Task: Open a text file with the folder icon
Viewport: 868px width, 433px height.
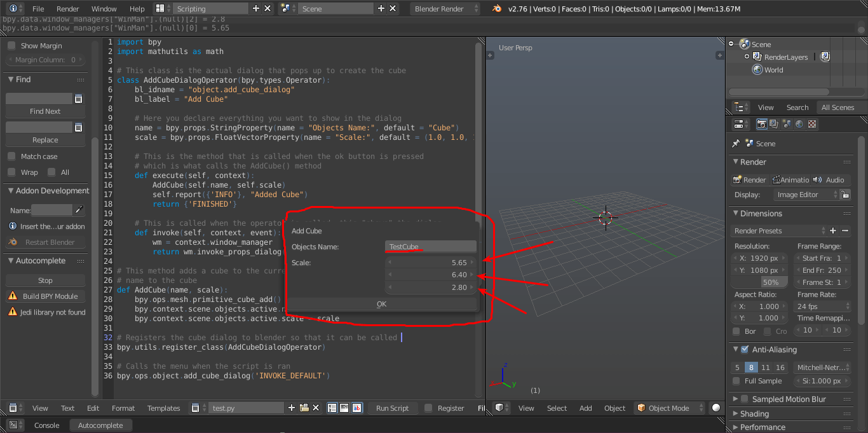Action: 304,408
